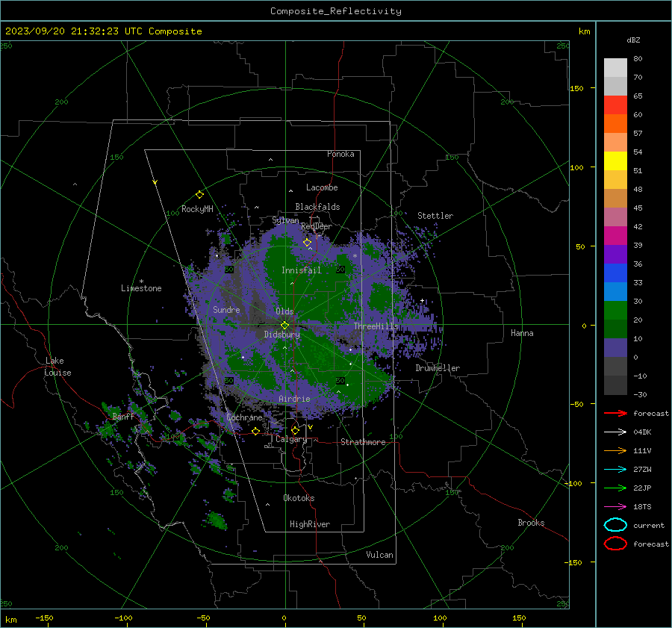Click yellow diamond marker below Cochrane

coord(255,432)
